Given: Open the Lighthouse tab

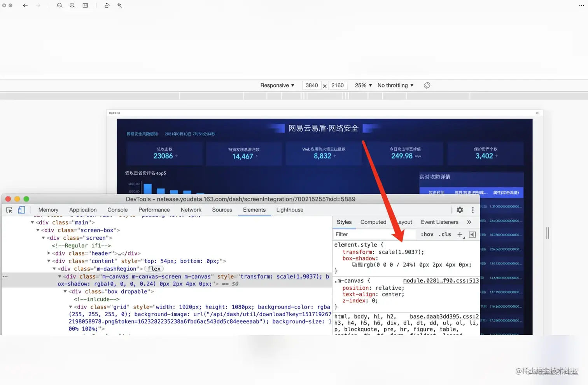Looking at the screenshot, I should (290, 210).
